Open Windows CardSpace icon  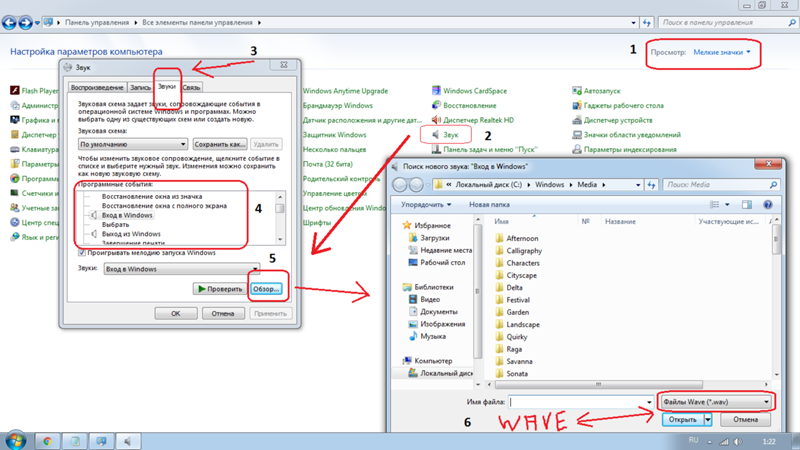point(436,91)
